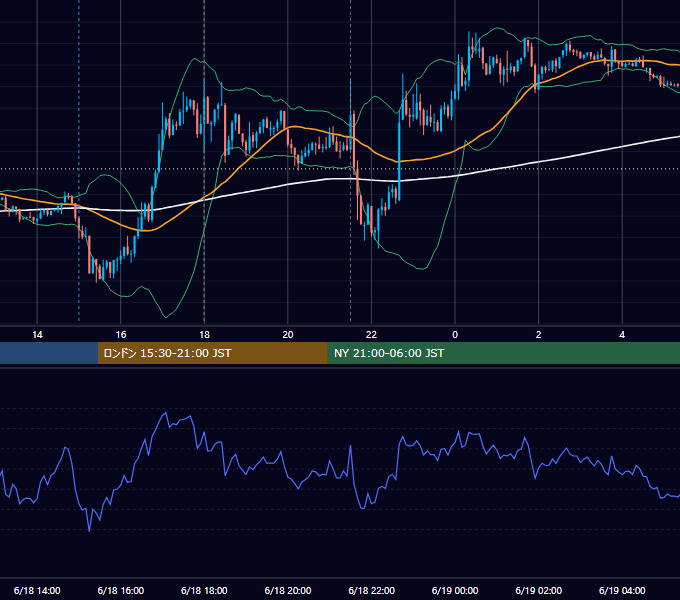Click the 6/18 14:00 time label

37,590
